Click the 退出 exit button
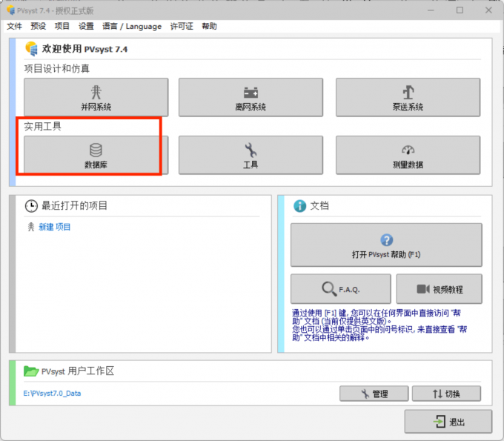Screen dimensions: 504x441 [x=448, y=422]
